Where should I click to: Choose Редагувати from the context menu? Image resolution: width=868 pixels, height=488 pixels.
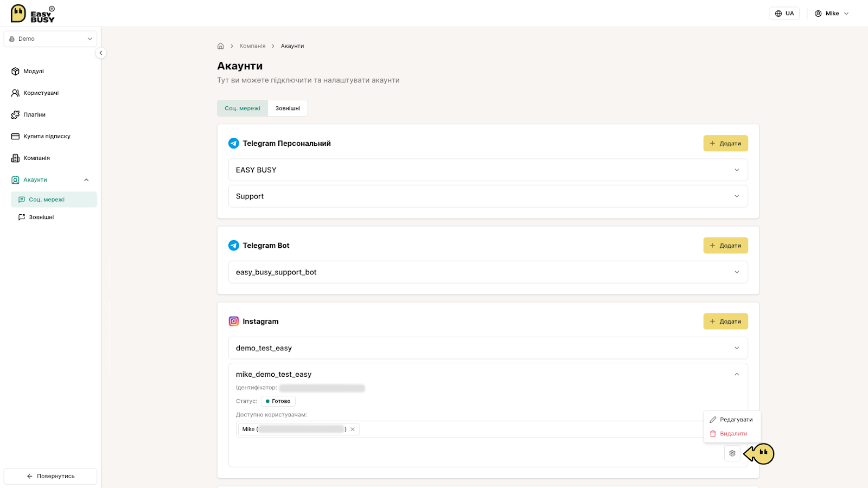tap(732, 420)
